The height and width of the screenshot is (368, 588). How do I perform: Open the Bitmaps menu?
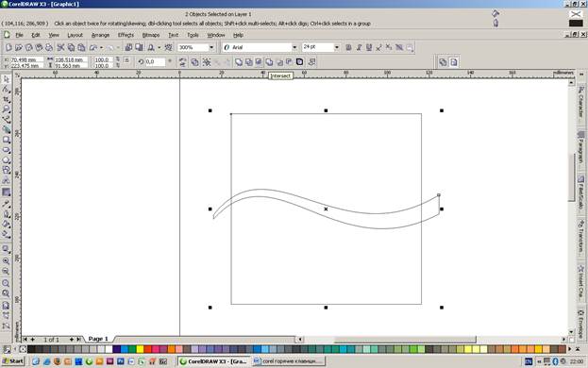(x=151, y=35)
